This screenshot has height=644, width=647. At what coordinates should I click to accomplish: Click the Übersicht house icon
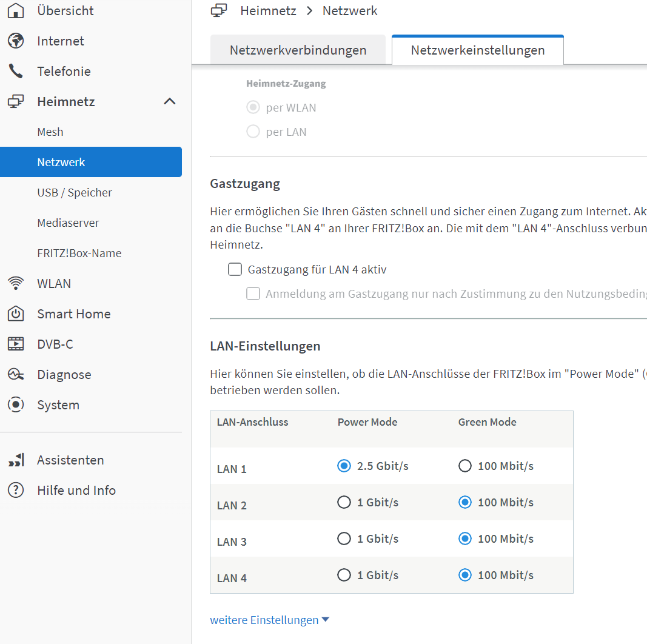point(16,10)
